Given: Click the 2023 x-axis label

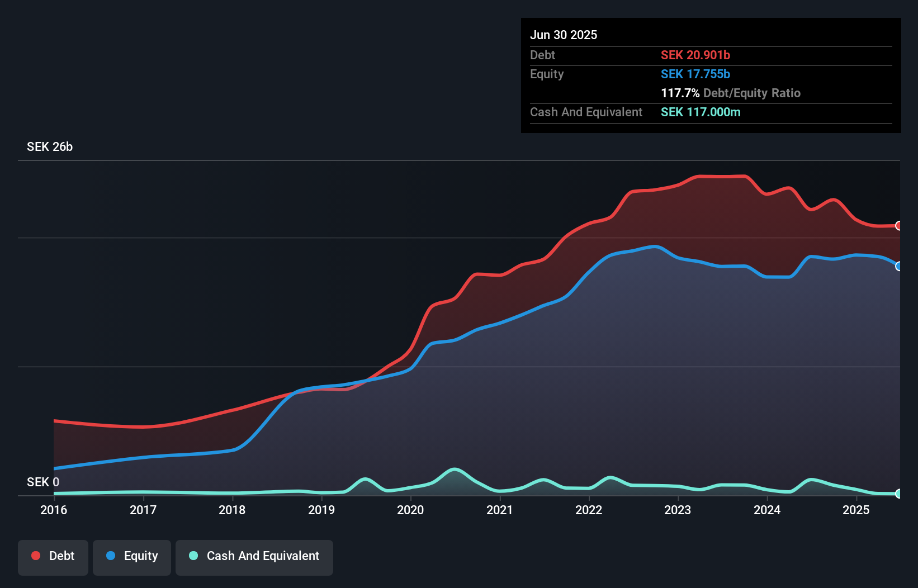Looking at the screenshot, I should (678, 510).
